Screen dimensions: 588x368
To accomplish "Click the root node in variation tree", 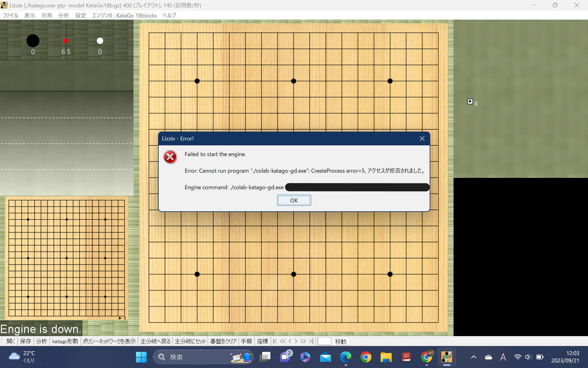I will point(470,102).
